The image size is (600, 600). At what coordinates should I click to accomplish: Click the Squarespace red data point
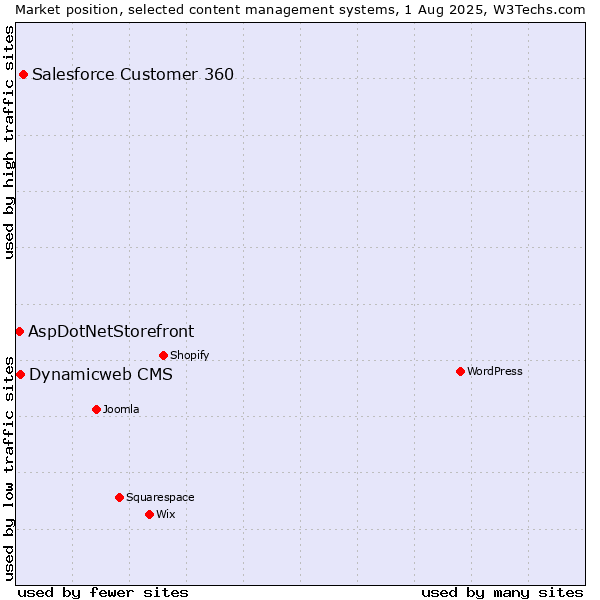point(119,497)
